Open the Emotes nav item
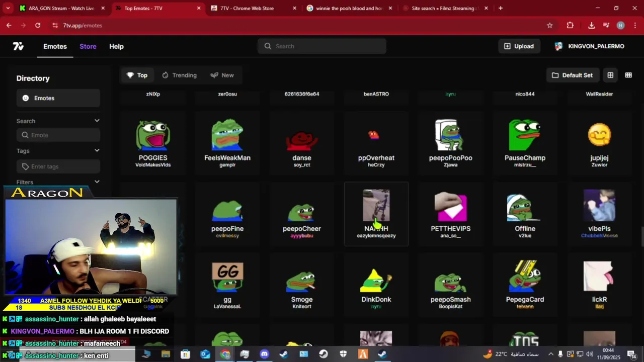 coord(55,46)
